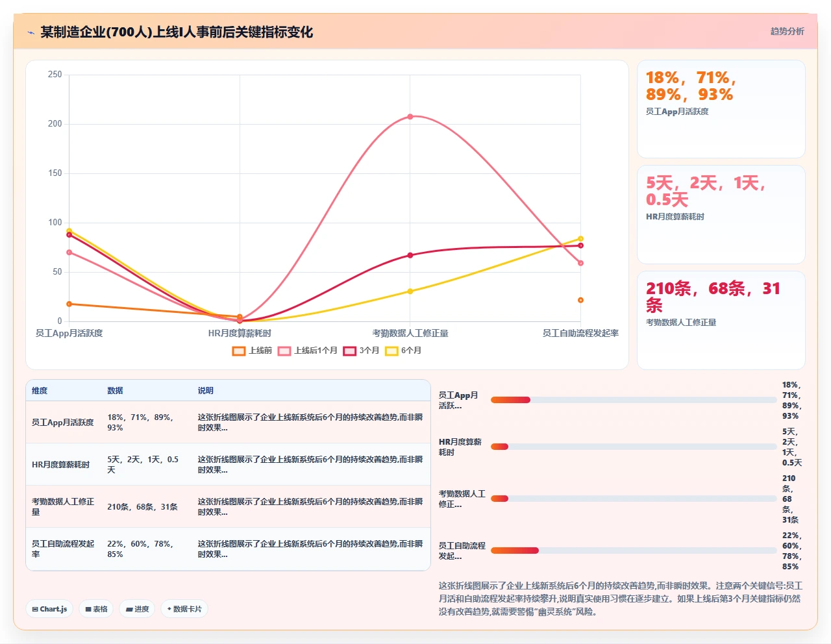Select the Chart.js tag chip

(50, 609)
